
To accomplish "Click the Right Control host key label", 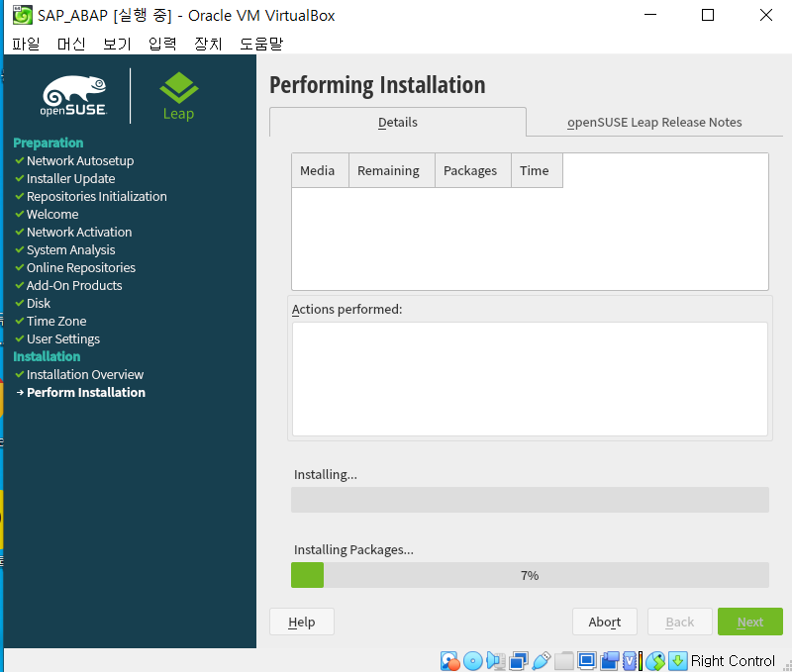I will tap(733, 661).
